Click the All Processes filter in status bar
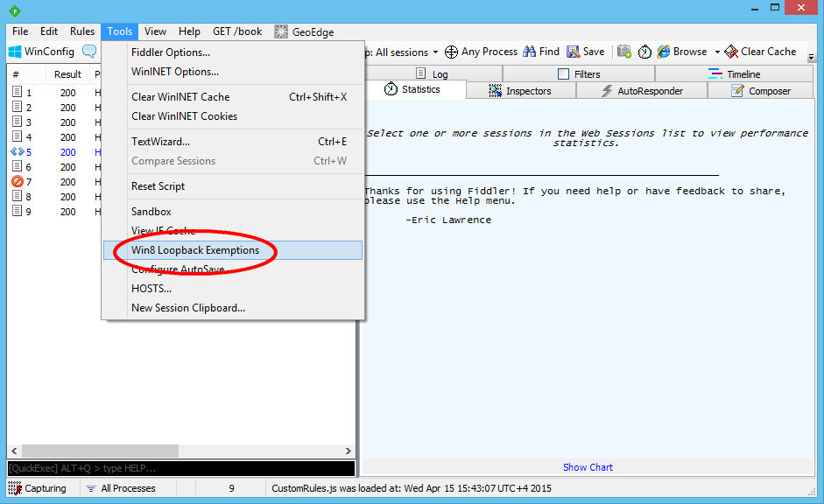This screenshot has height=504, width=824. pos(121,488)
